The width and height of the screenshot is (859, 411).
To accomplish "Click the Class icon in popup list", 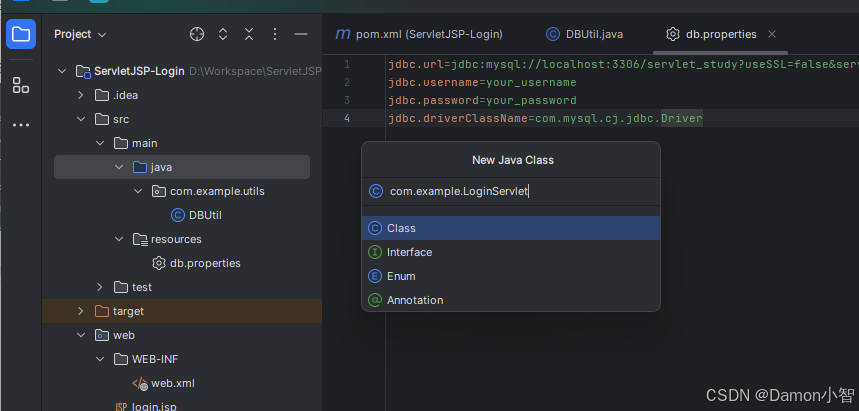I will pyautogui.click(x=375, y=228).
